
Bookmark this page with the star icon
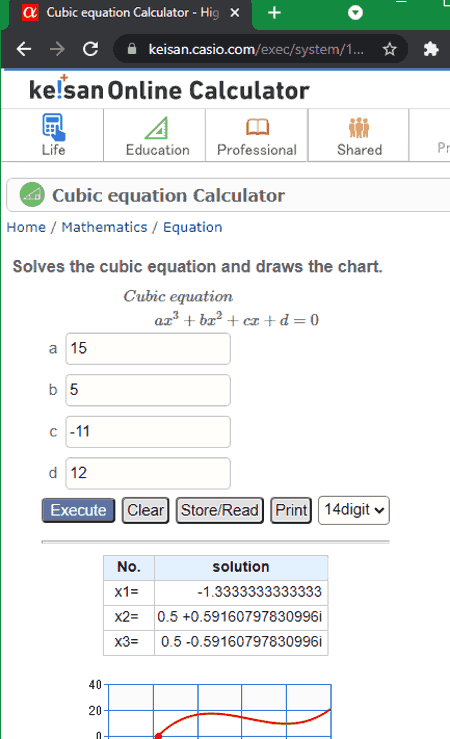(x=389, y=49)
